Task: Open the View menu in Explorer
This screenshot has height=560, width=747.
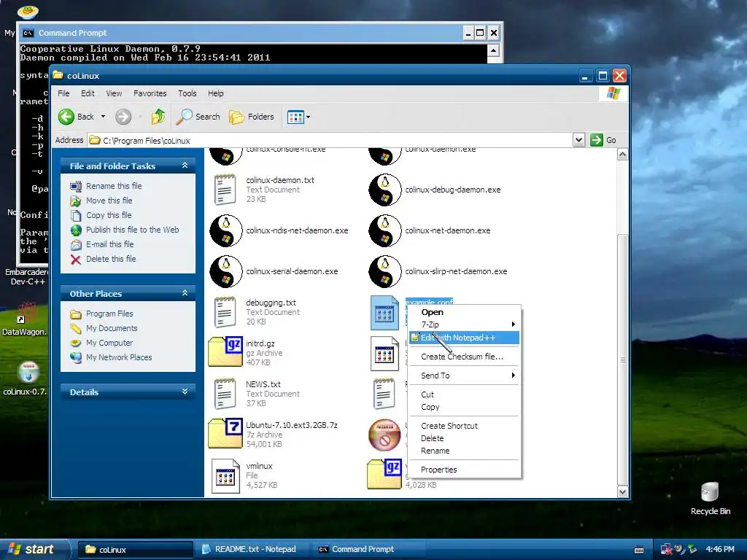Action: click(x=114, y=94)
